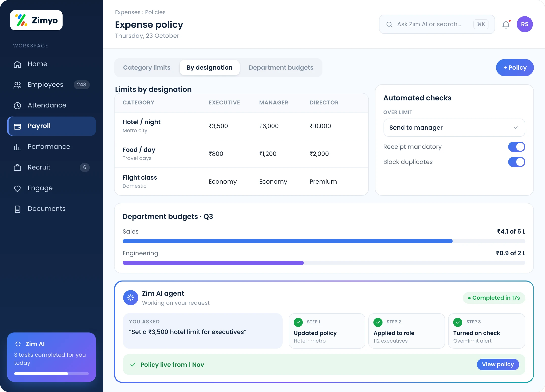This screenshot has width=545, height=392.
Task: Click the Attendance clock icon
Action: click(x=17, y=105)
